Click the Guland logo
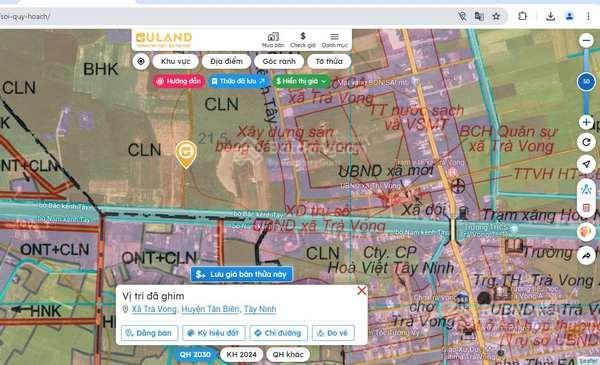Viewport: 600px width, 365px height. [164, 39]
